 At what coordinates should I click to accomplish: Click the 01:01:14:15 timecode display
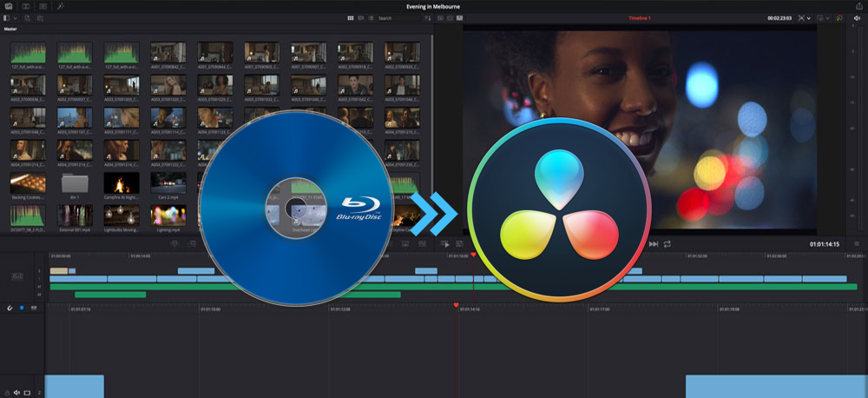click(x=825, y=244)
